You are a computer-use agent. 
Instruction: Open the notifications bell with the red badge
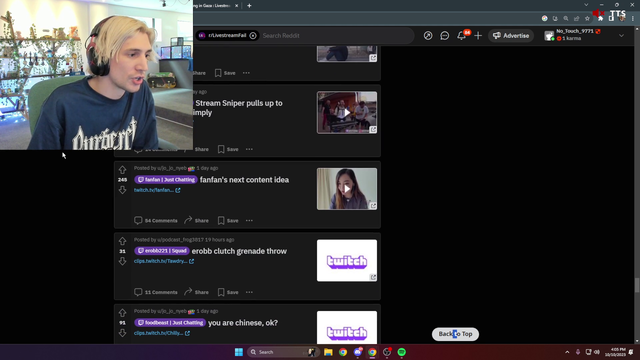tap(462, 36)
